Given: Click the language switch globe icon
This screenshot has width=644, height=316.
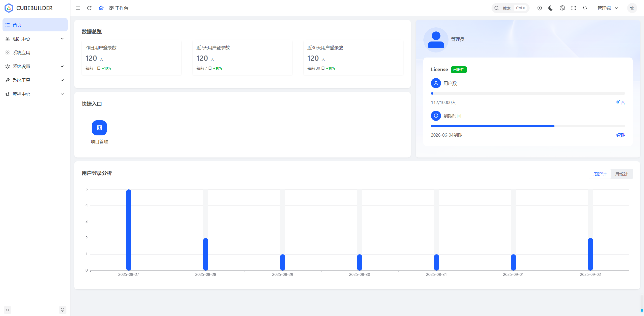Looking at the screenshot, I should 562,8.
